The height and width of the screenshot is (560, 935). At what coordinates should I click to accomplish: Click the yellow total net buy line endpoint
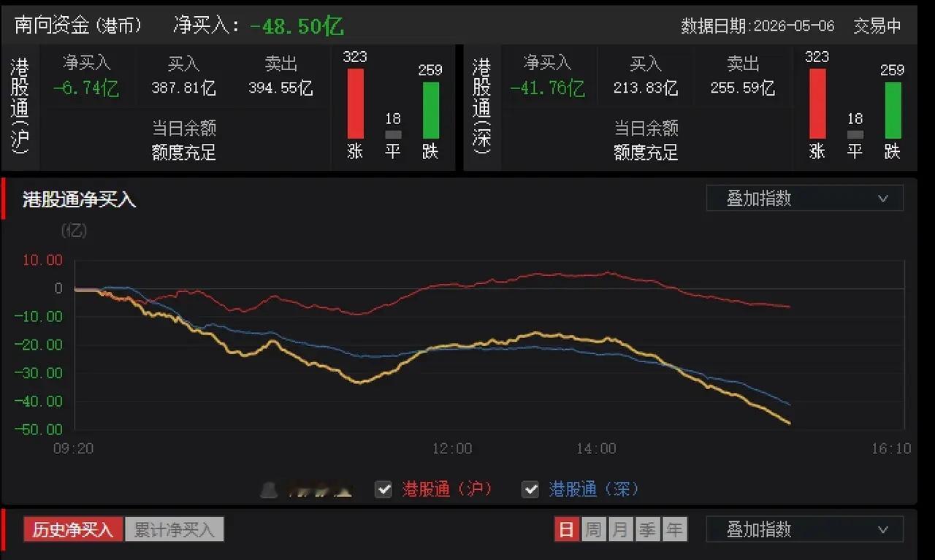[789, 423]
